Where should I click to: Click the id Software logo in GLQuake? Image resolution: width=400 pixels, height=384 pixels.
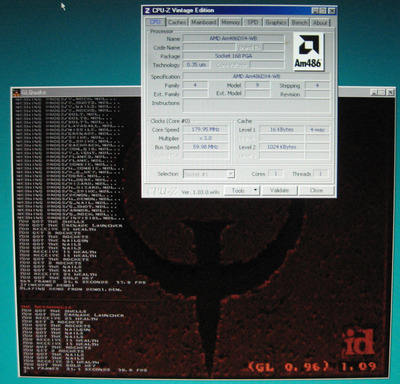(359, 342)
